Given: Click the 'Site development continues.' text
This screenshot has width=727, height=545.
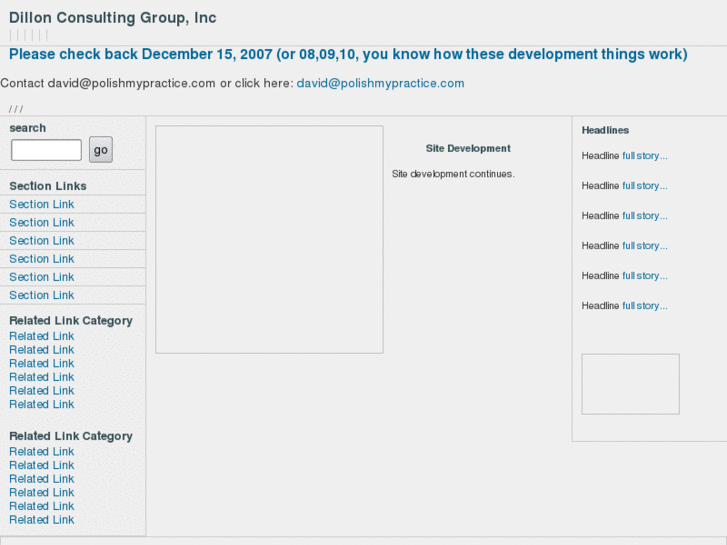Looking at the screenshot, I should click(453, 174).
